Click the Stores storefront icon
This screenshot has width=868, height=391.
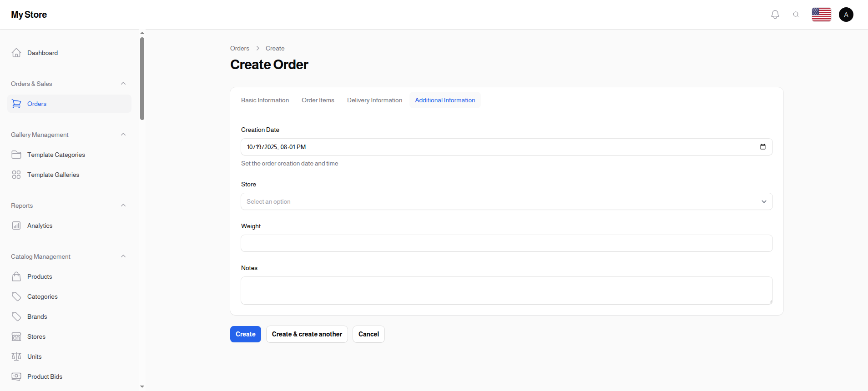[16, 336]
